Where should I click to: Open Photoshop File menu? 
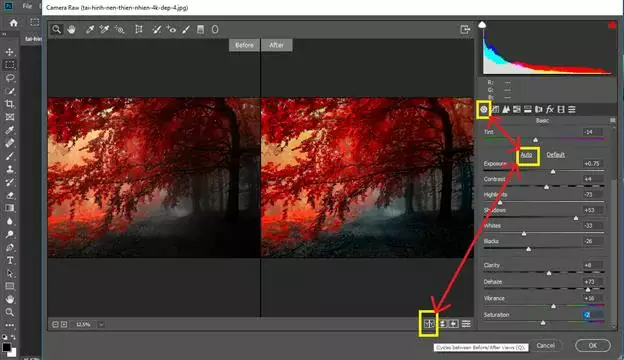pyautogui.click(x=27, y=6)
